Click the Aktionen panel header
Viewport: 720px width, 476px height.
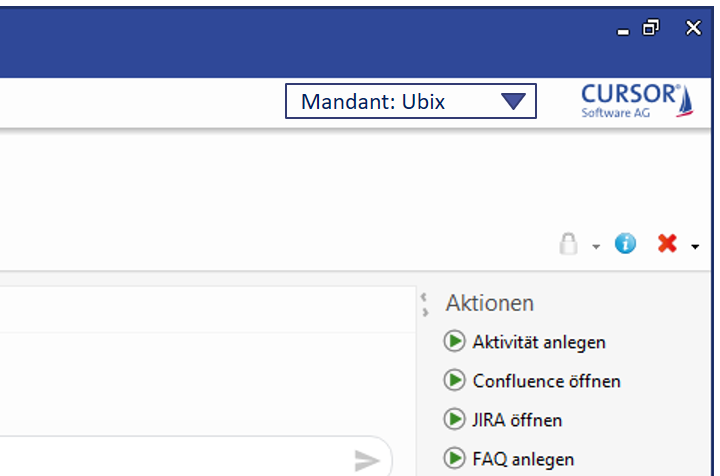pyautogui.click(x=490, y=303)
